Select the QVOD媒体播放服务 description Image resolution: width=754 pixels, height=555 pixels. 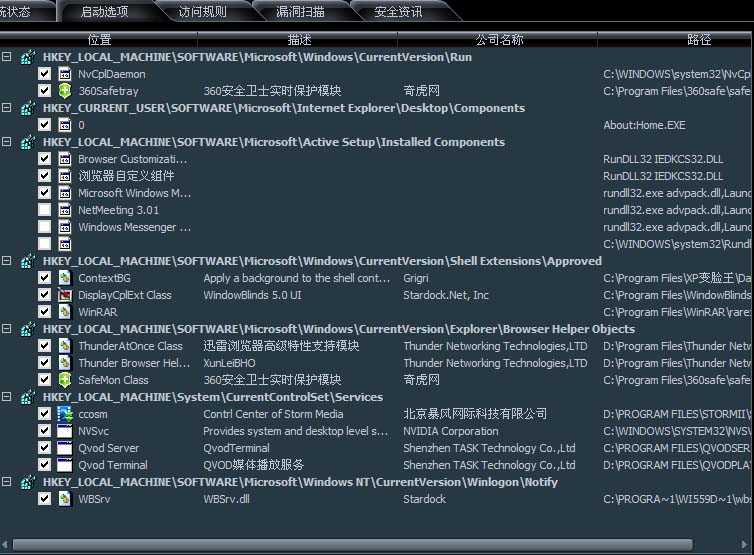254,465
